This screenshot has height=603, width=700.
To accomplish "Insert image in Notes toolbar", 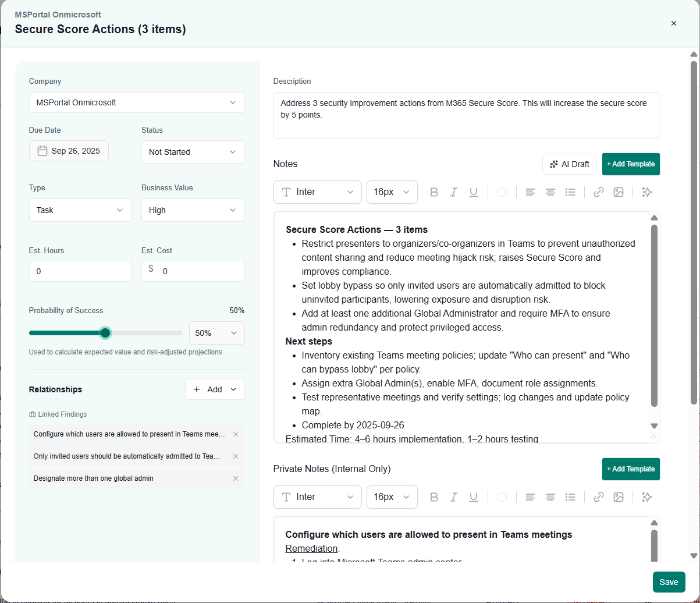I will point(619,192).
